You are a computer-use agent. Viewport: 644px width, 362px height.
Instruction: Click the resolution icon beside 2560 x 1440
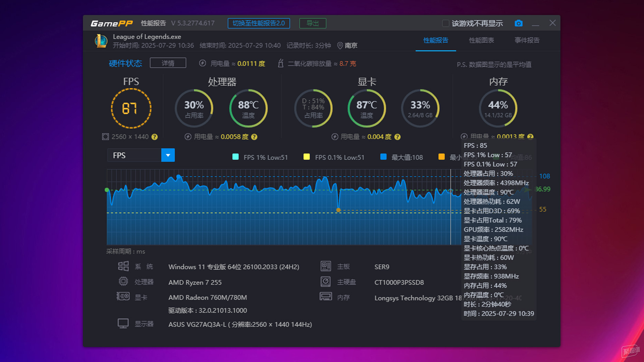point(105,137)
